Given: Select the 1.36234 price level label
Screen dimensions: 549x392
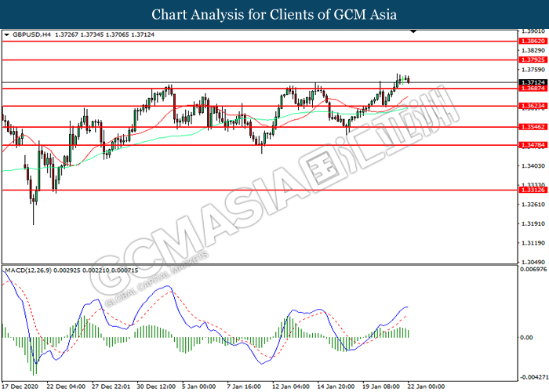Looking at the screenshot, I should pyautogui.click(x=533, y=106).
